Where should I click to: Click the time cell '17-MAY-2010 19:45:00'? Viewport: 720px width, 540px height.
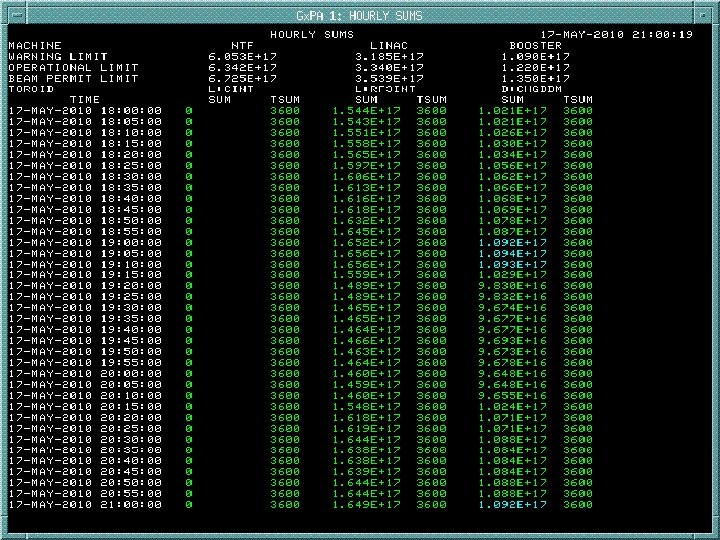tap(85, 341)
